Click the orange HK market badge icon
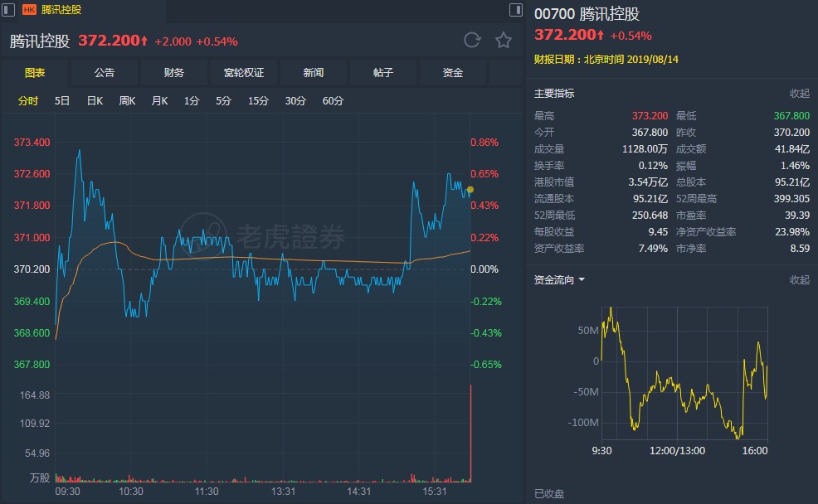The height and width of the screenshot is (504, 818). click(29, 10)
